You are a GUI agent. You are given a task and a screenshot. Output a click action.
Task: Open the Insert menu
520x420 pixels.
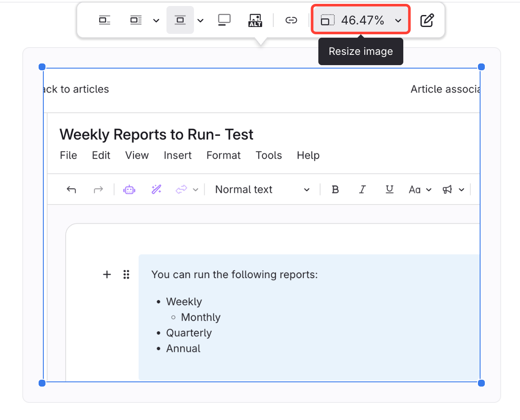(178, 155)
